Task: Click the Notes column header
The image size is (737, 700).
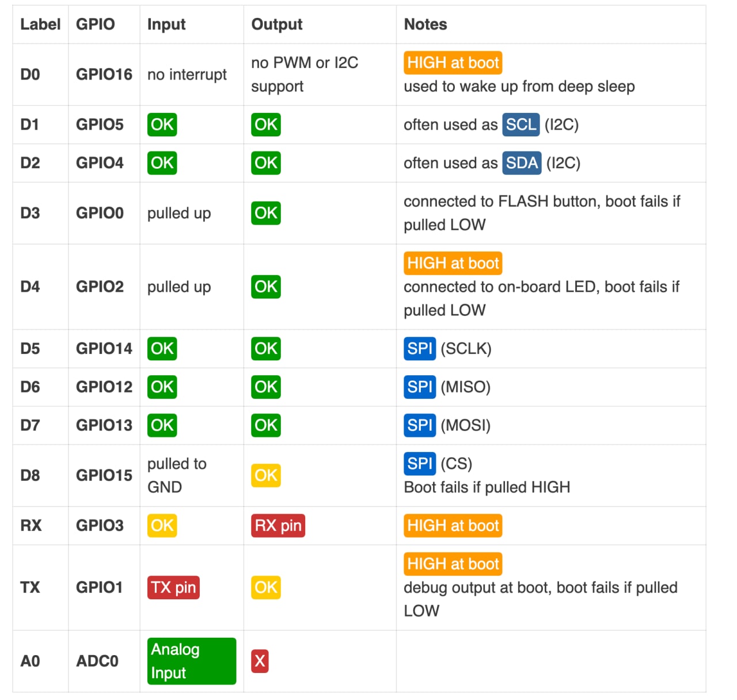Action: click(426, 24)
